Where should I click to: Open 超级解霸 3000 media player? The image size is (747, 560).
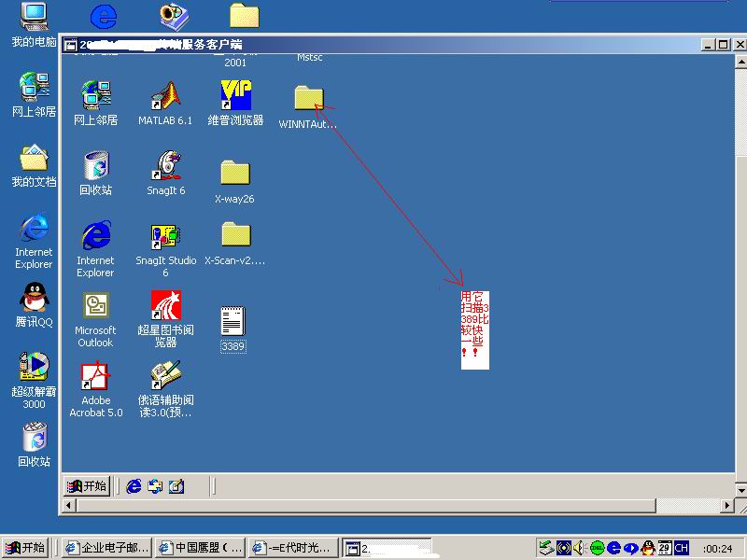point(35,367)
